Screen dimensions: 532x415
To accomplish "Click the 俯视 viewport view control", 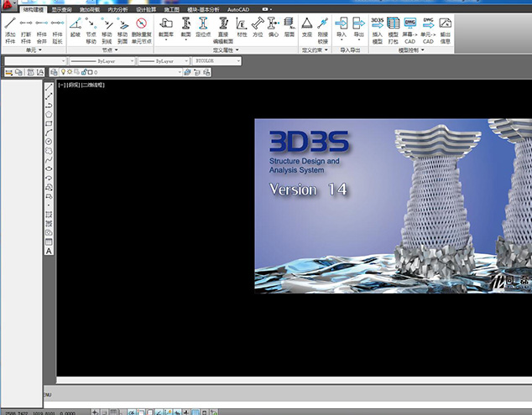I will coord(74,85).
